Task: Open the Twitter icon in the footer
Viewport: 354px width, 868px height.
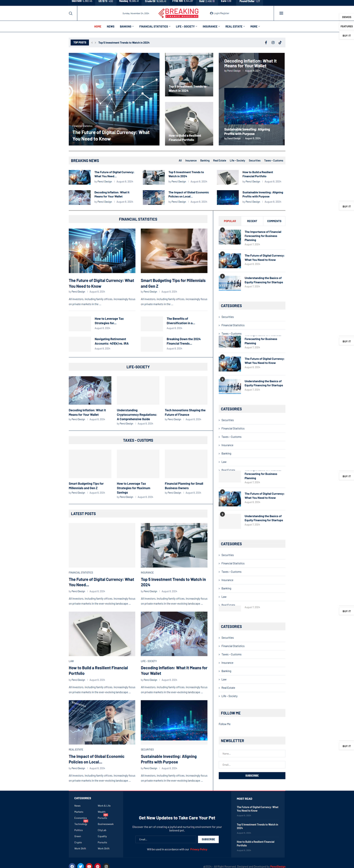Action: point(81,866)
